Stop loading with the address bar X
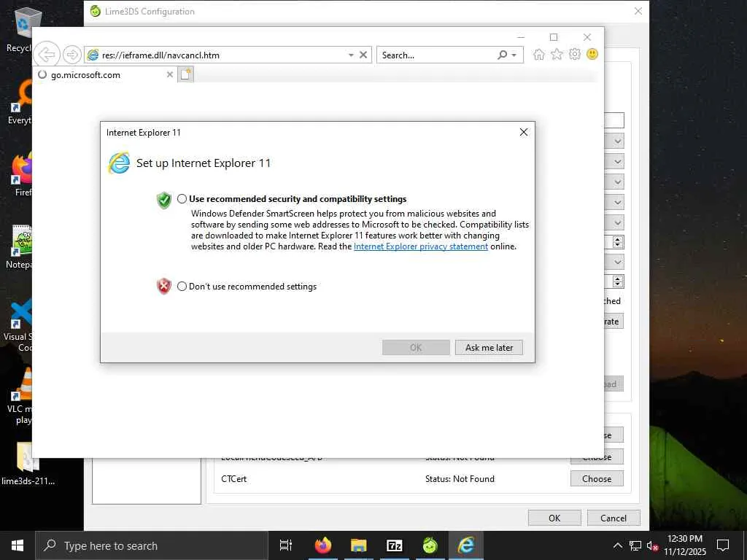This screenshot has height=560, width=747. pos(363,55)
